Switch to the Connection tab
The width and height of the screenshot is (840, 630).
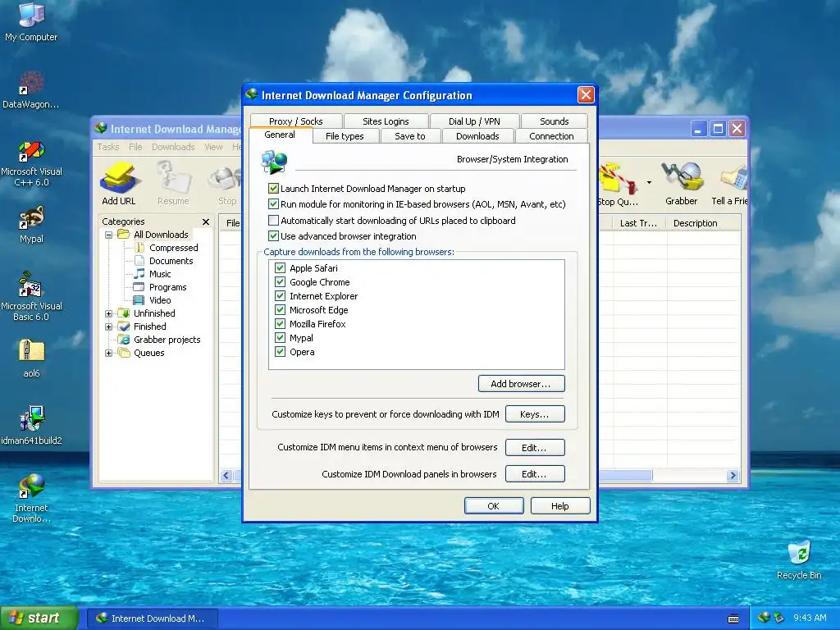(x=551, y=136)
